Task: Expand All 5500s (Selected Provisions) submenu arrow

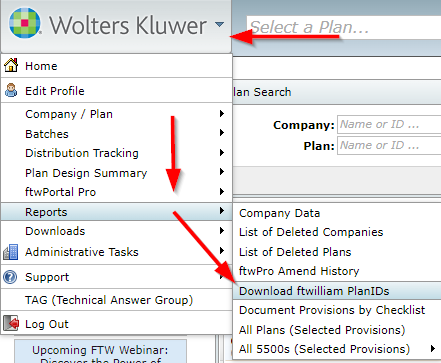Action: (432, 349)
